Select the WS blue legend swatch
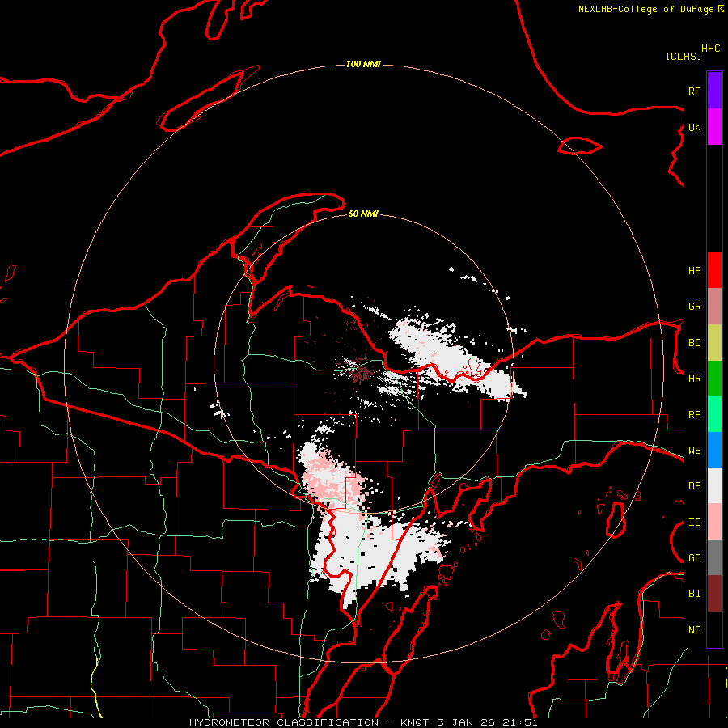 pyautogui.click(x=714, y=450)
